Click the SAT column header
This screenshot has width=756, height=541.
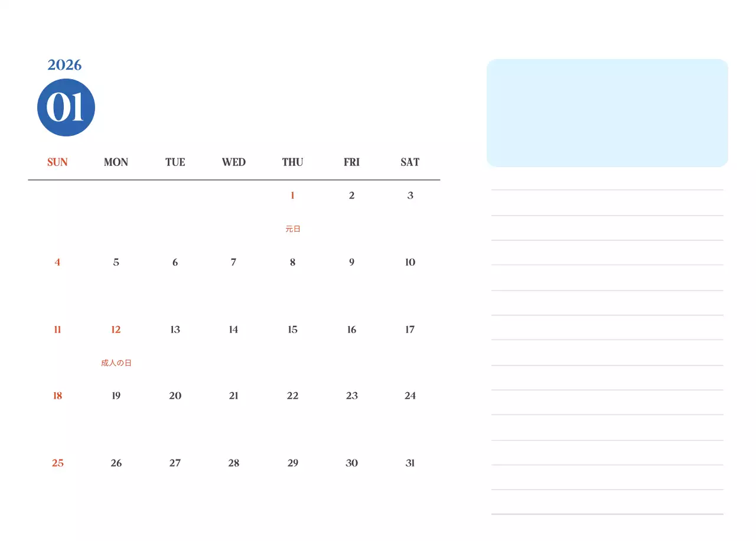click(410, 162)
